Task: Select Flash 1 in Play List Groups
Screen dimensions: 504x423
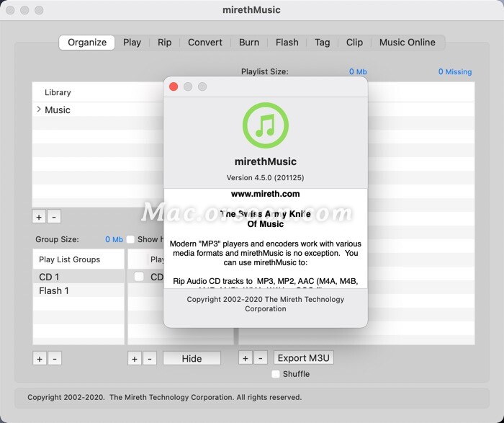Action: point(54,290)
